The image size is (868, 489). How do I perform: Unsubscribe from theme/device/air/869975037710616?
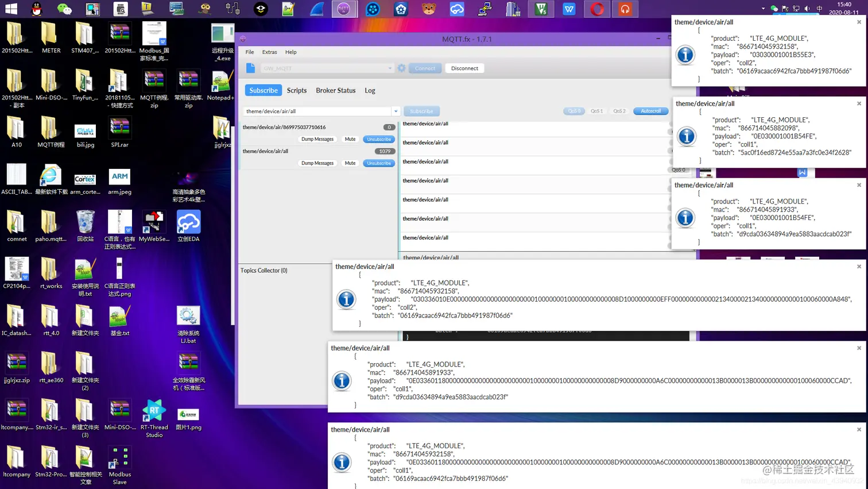[379, 139]
